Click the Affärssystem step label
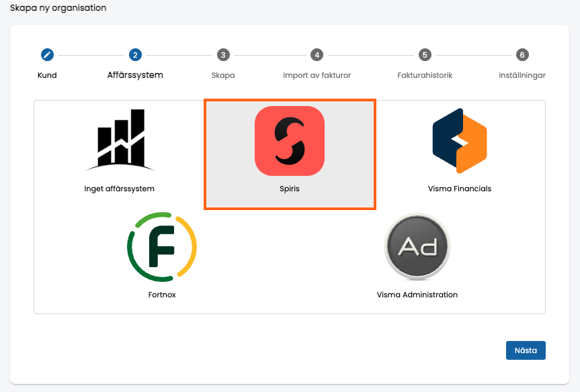 coord(135,75)
